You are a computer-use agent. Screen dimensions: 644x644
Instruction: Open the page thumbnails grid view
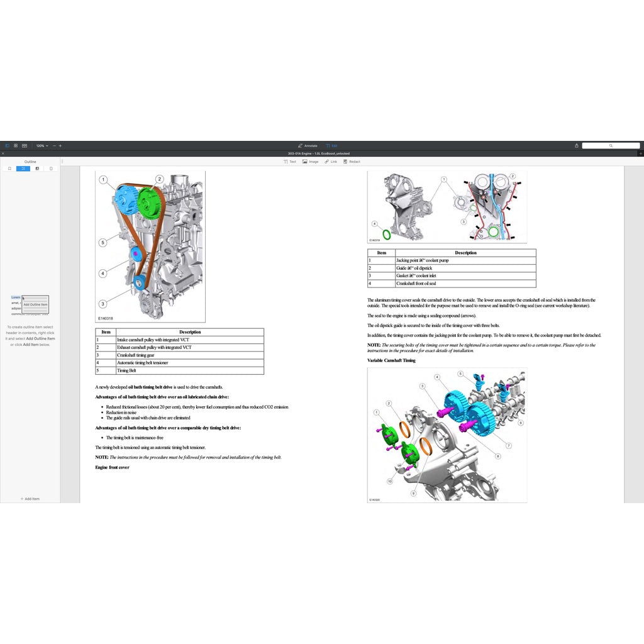tap(15, 145)
